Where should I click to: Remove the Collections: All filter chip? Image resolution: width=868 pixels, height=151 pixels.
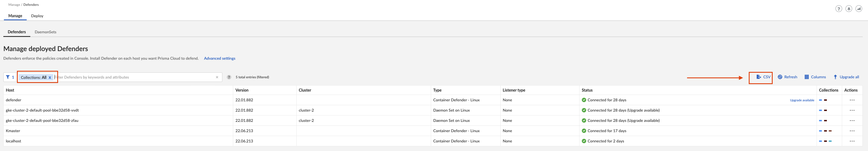[50, 77]
